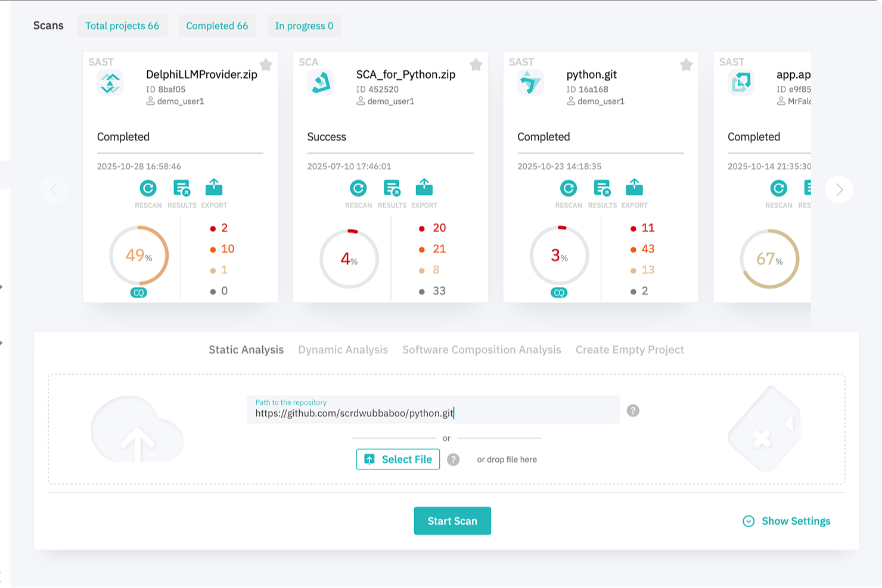Click the 2025-07-10 17:46:01 timestamp
This screenshot has height=588, width=882.
[x=349, y=166]
